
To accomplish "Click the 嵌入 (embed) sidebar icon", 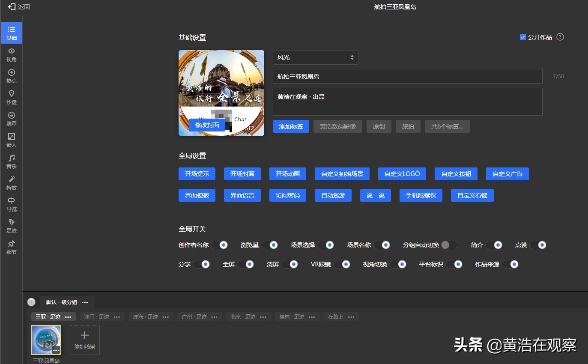I will (11, 140).
